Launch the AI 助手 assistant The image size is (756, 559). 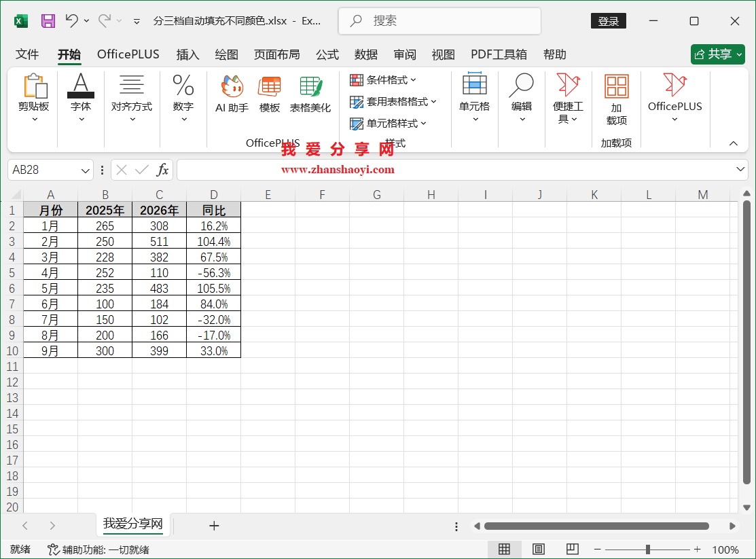point(232,94)
